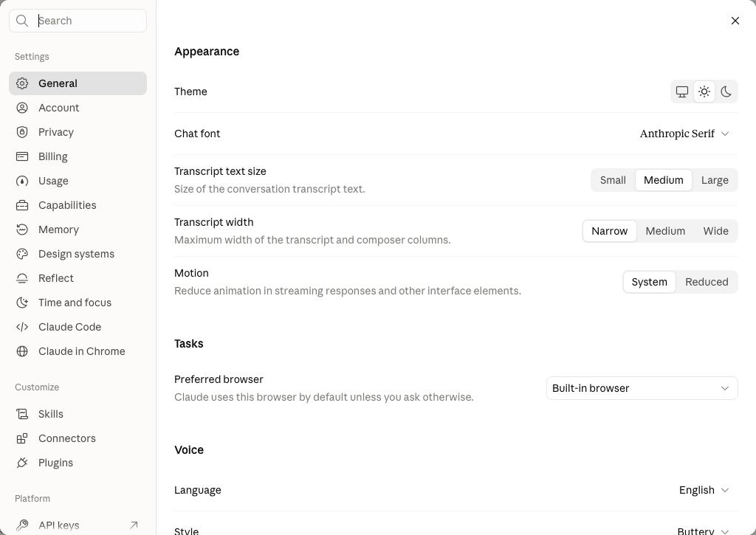
Task: Click the search magnifier icon
Action: tap(22, 21)
